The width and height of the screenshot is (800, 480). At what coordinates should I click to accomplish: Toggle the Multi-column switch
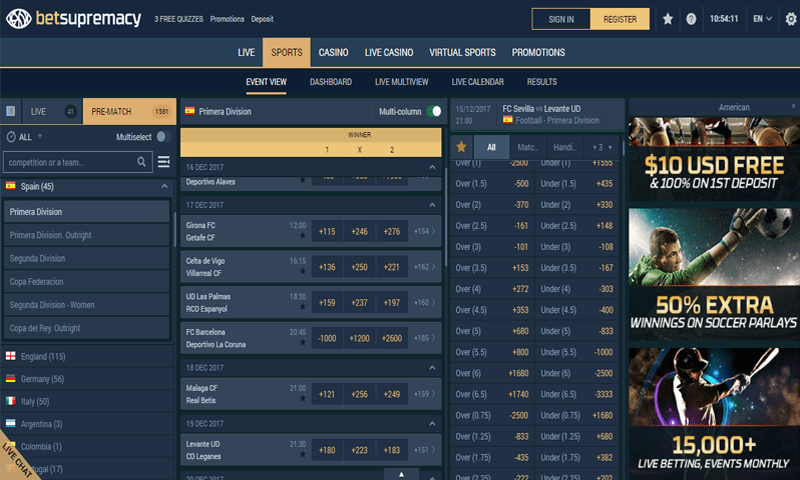(434, 112)
